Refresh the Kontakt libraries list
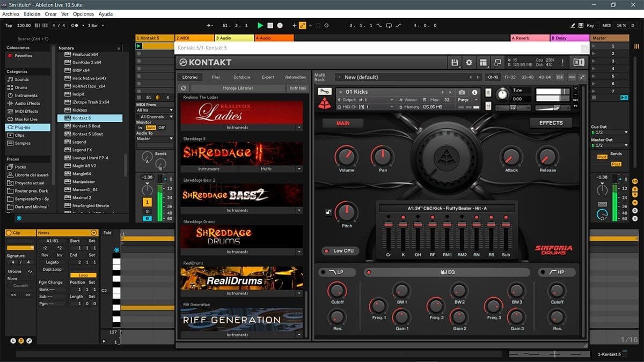This screenshot has height=362, width=644. point(184,88)
